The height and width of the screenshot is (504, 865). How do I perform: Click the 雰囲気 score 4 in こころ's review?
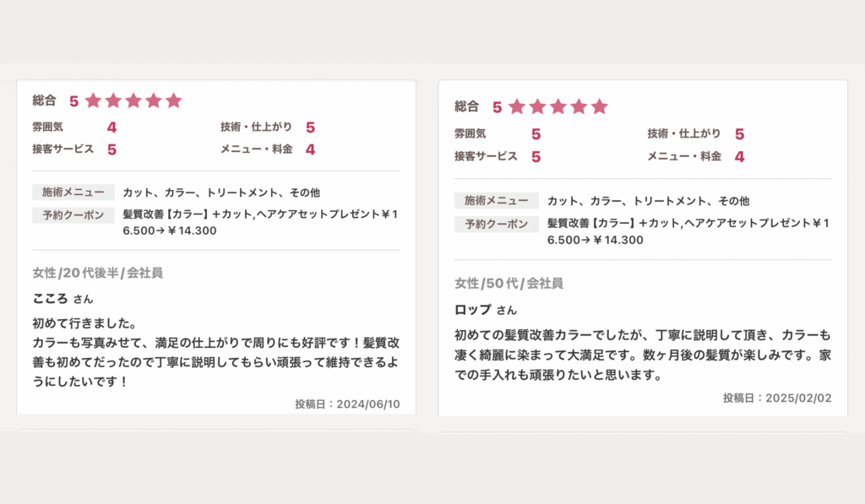[112, 127]
